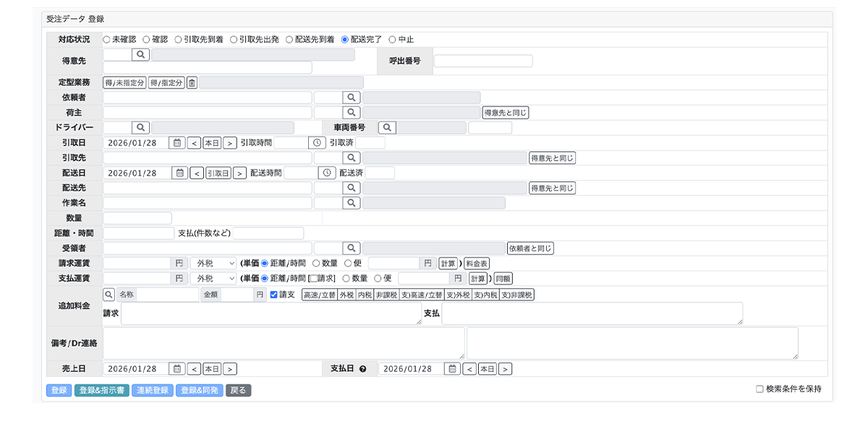Open the 車両番号 search magnifier
Screen dimensions: 868x427
389,127
